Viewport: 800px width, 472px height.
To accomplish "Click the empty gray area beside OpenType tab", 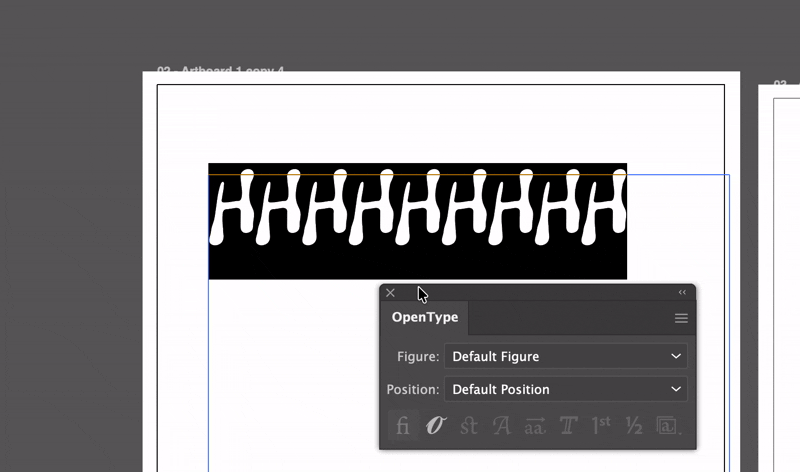I will 569,318.
